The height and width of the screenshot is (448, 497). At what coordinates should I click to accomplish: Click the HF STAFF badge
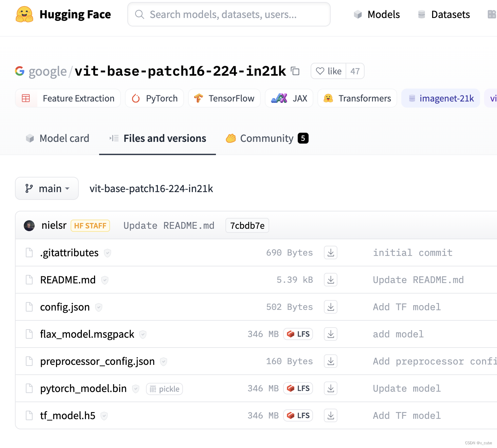(x=90, y=226)
